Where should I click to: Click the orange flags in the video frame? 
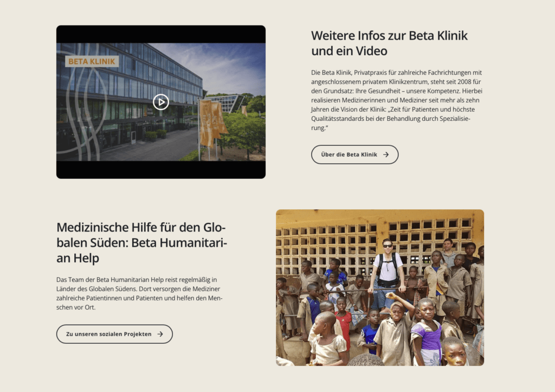coord(212,122)
